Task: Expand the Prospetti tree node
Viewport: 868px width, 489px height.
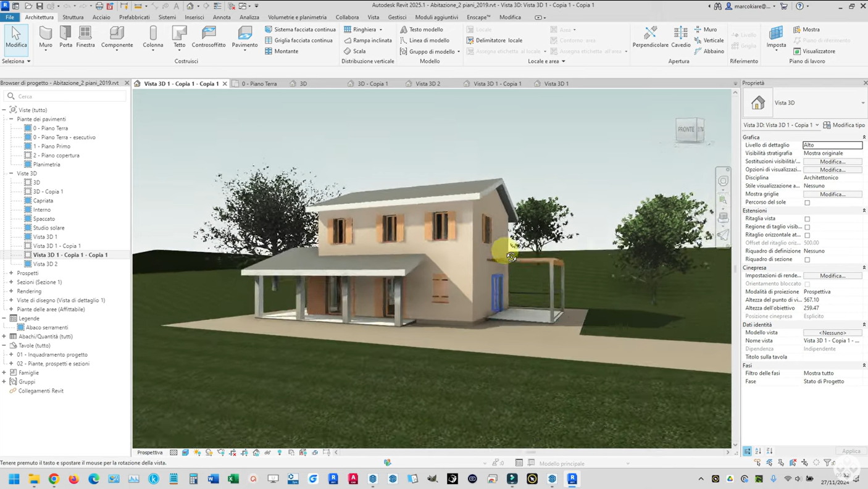Action: point(11,273)
